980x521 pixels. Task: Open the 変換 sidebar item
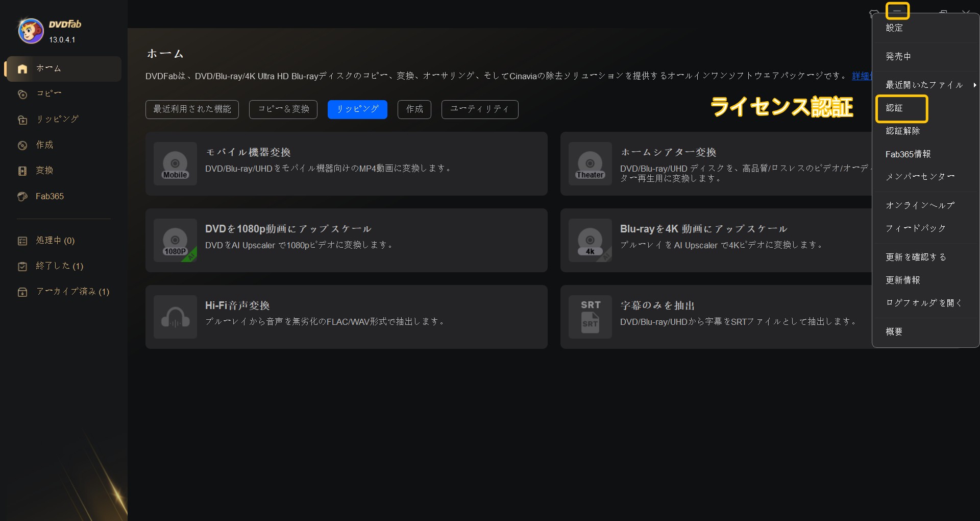(63, 171)
